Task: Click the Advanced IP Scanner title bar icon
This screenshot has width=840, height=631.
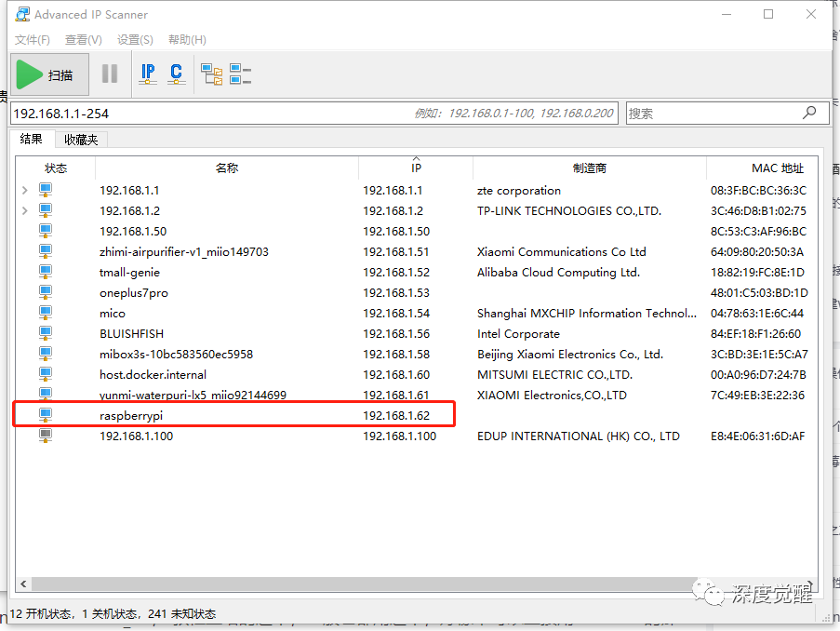Action: (x=22, y=15)
